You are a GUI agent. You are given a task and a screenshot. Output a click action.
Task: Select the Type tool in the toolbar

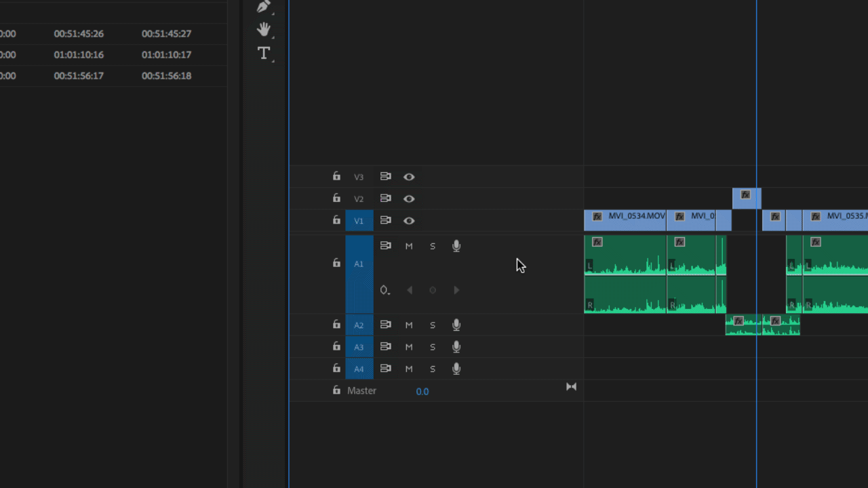(x=263, y=53)
